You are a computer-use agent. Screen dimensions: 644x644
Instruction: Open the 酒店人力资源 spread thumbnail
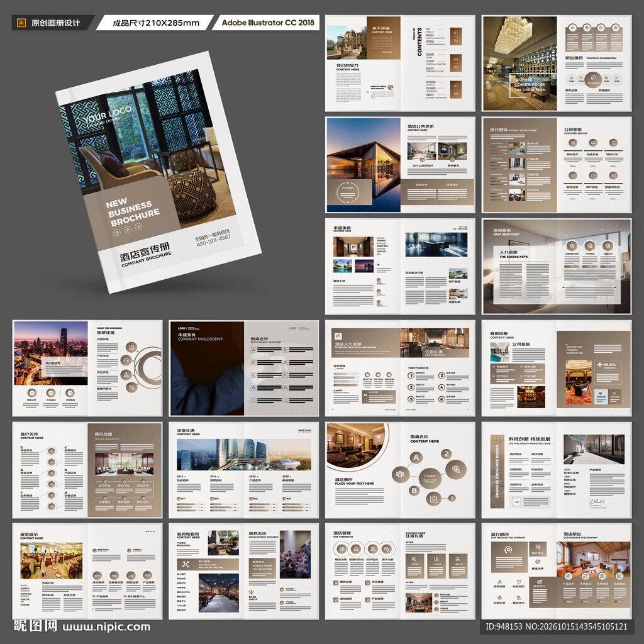[400, 369]
